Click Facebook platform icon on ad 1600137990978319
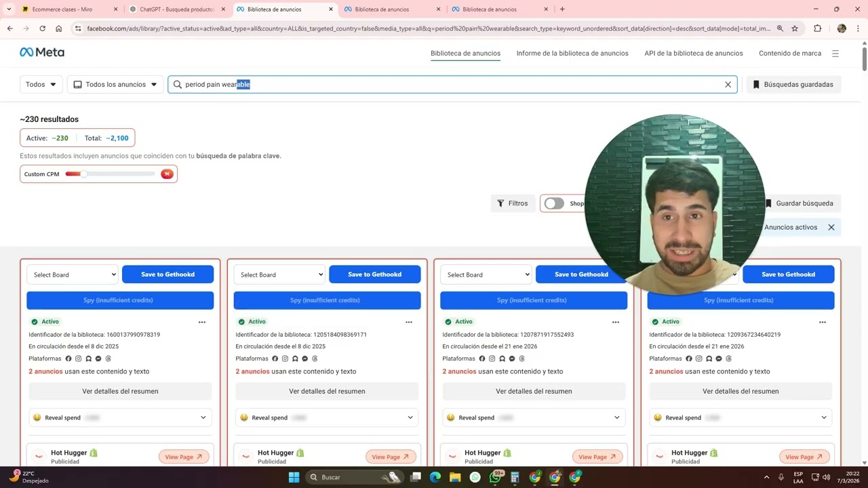Image resolution: width=868 pixels, height=488 pixels. [x=68, y=359]
